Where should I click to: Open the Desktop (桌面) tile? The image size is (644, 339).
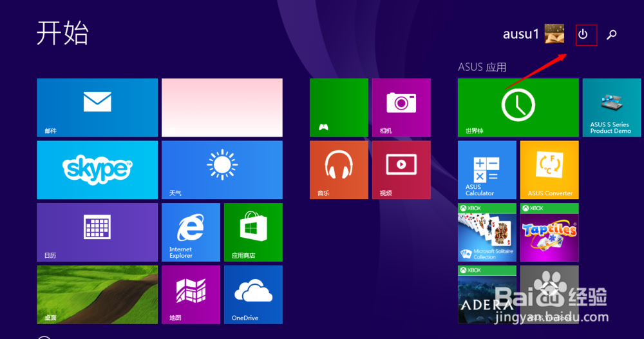click(97, 295)
